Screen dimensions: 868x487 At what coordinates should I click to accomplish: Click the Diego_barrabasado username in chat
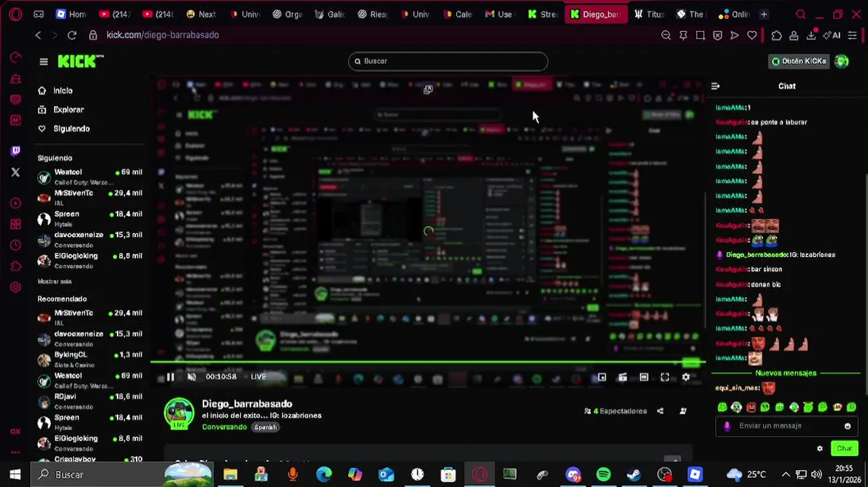[757, 255]
